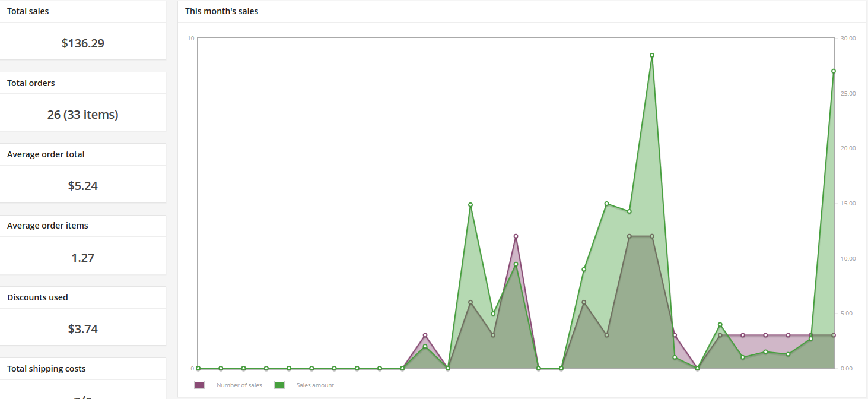Screen dimensions: 868x399
Task: Click the 10.00 right axis label
Action: (x=848, y=258)
